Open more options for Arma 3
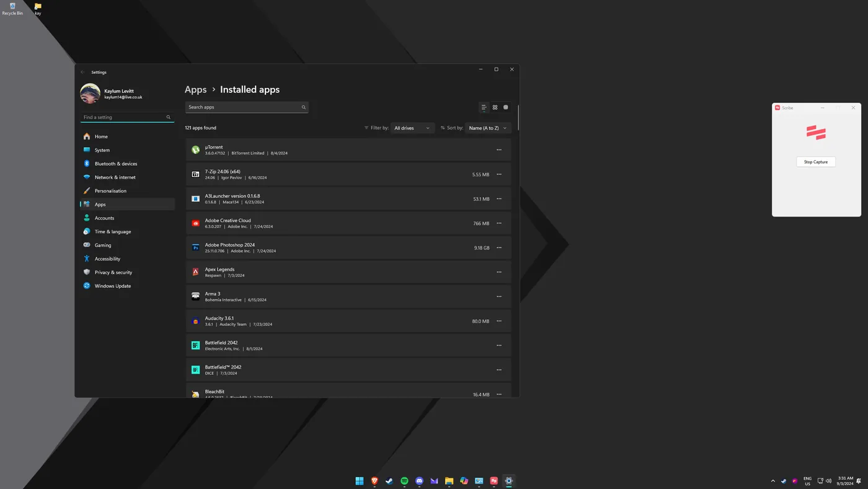 pyautogui.click(x=499, y=297)
